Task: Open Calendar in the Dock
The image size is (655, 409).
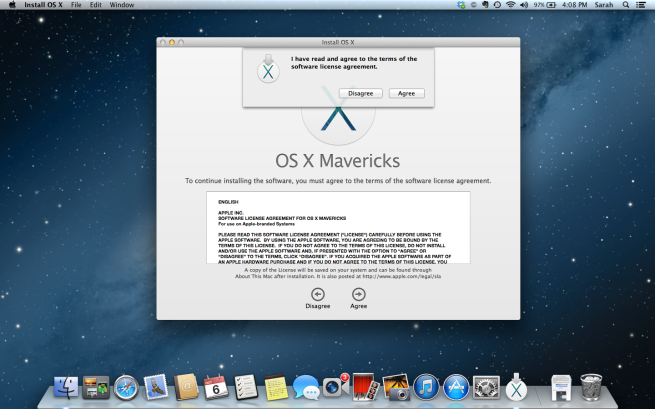Action: [215, 388]
